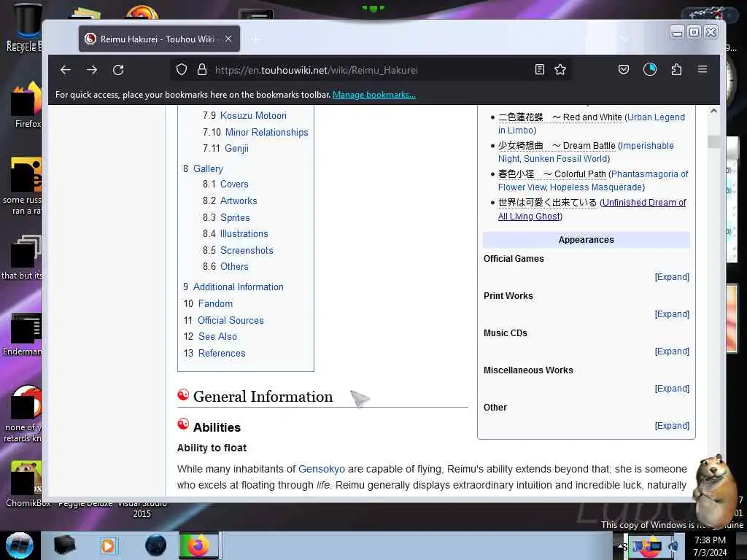Screen dimensions: 747x560
Task: Click the padlock site security icon
Action: (202, 70)
